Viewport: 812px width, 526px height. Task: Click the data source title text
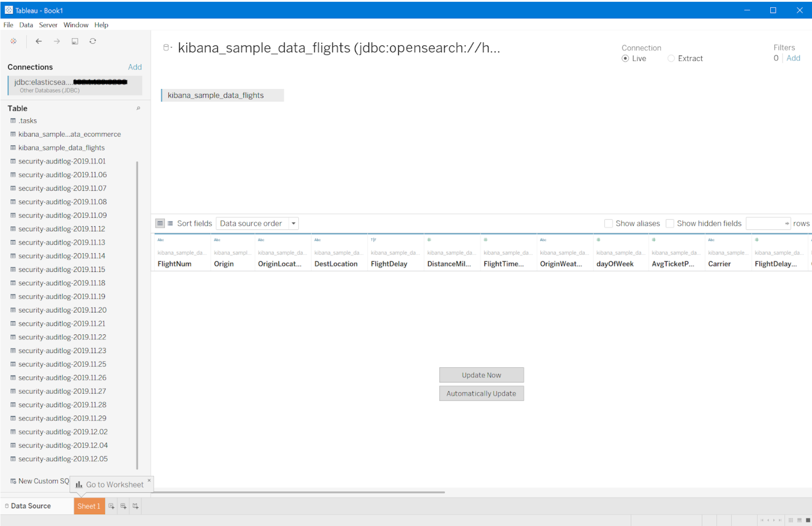coord(339,48)
